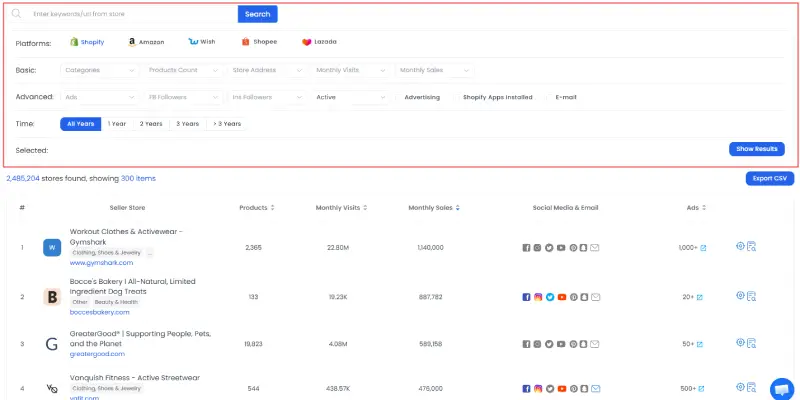The width and height of the screenshot is (800, 400).
Task: Click the 300 items count link
Action: [138, 179]
